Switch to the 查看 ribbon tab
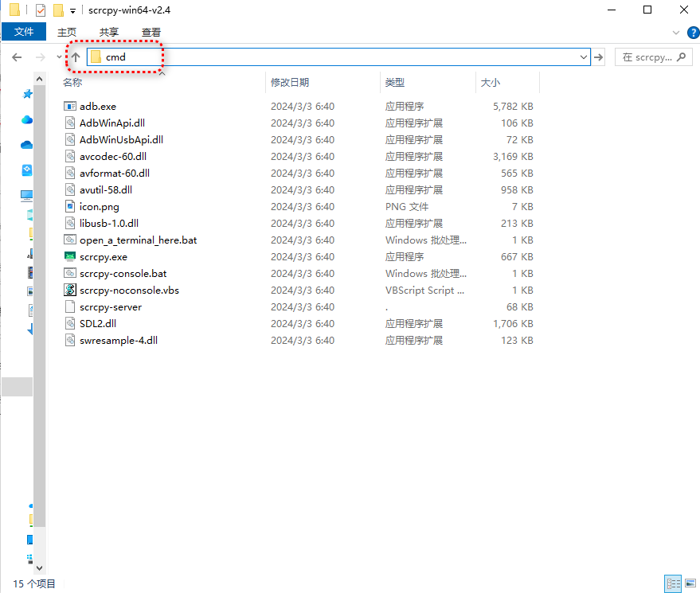This screenshot has height=593, width=700. coord(151,32)
